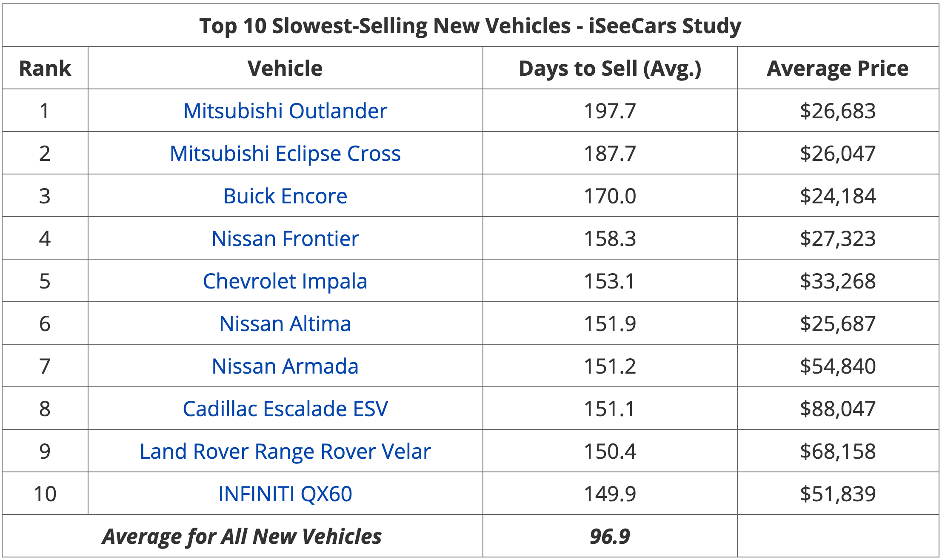Click the Average Price column header
The height and width of the screenshot is (560, 942).
click(x=837, y=69)
